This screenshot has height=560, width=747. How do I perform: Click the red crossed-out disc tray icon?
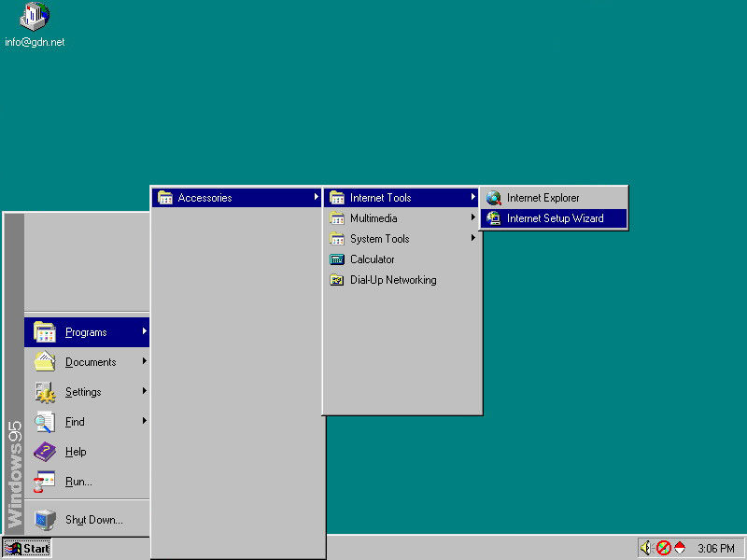[x=663, y=548]
